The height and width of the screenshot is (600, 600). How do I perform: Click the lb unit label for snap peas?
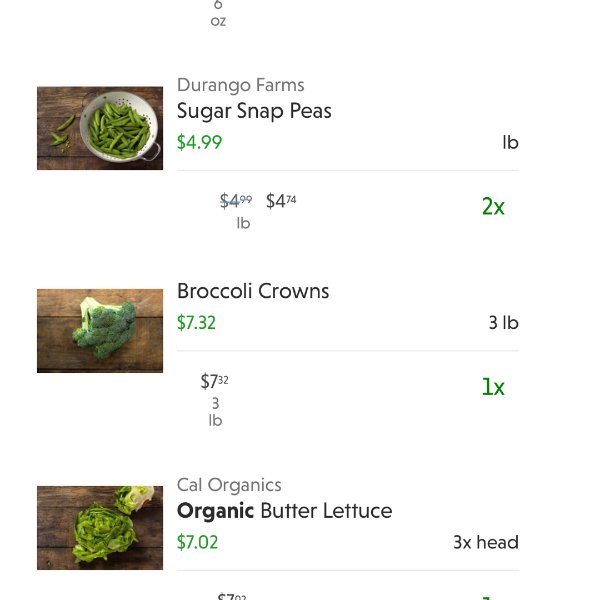510,142
